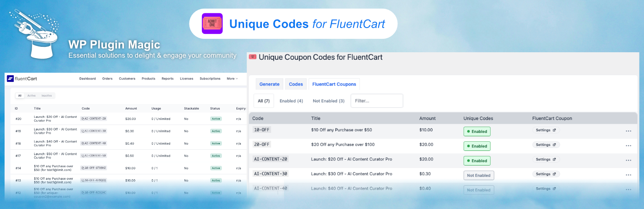Click the 10-OFF code cell

[x=262, y=130]
